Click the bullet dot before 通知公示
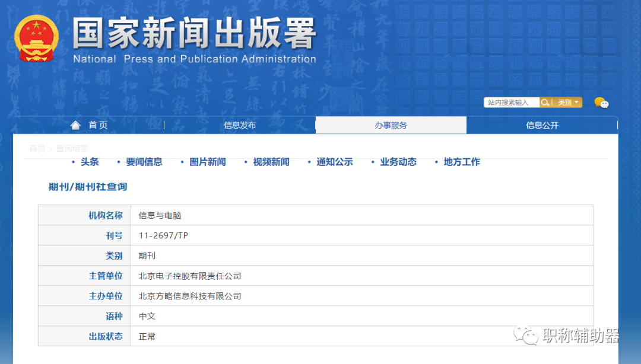Screen dimensions: 641x364 point(309,162)
